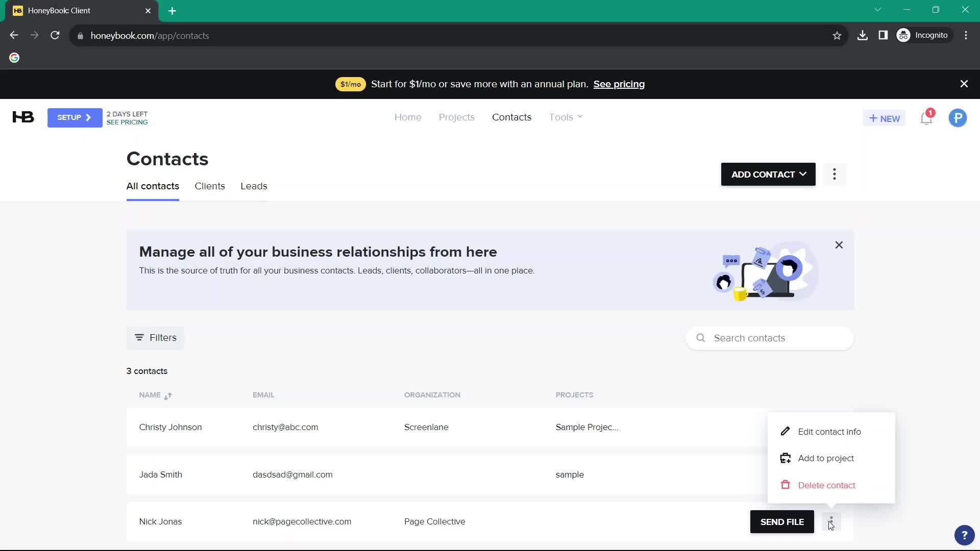Expand the ADD CONTACT dropdown arrow
The height and width of the screenshot is (551, 980).
click(803, 174)
